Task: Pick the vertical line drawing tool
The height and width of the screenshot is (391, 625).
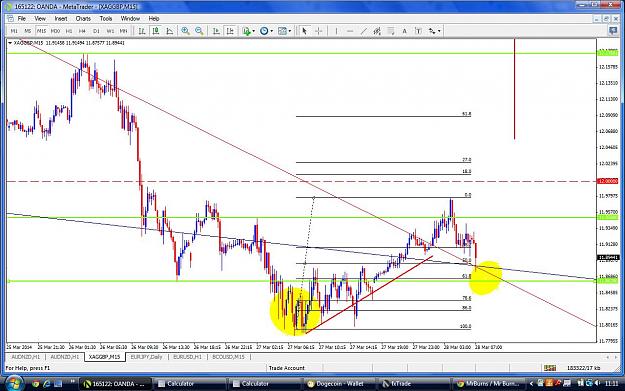Action: pos(336,31)
